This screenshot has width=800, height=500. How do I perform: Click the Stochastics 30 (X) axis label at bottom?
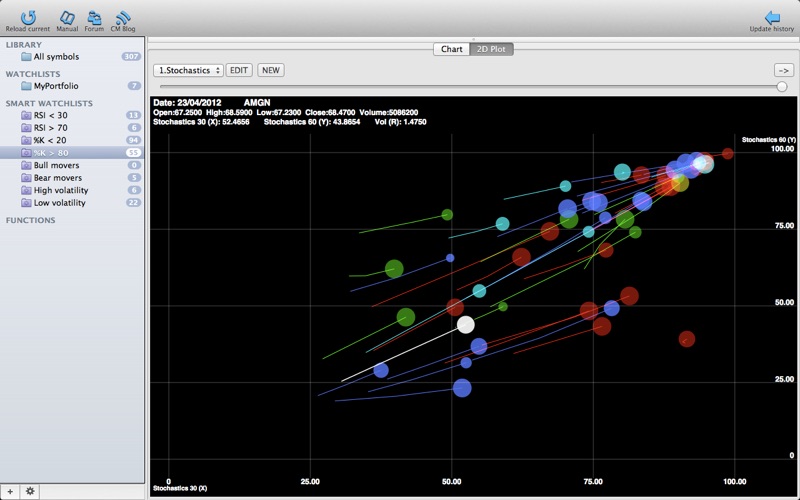pos(180,488)
